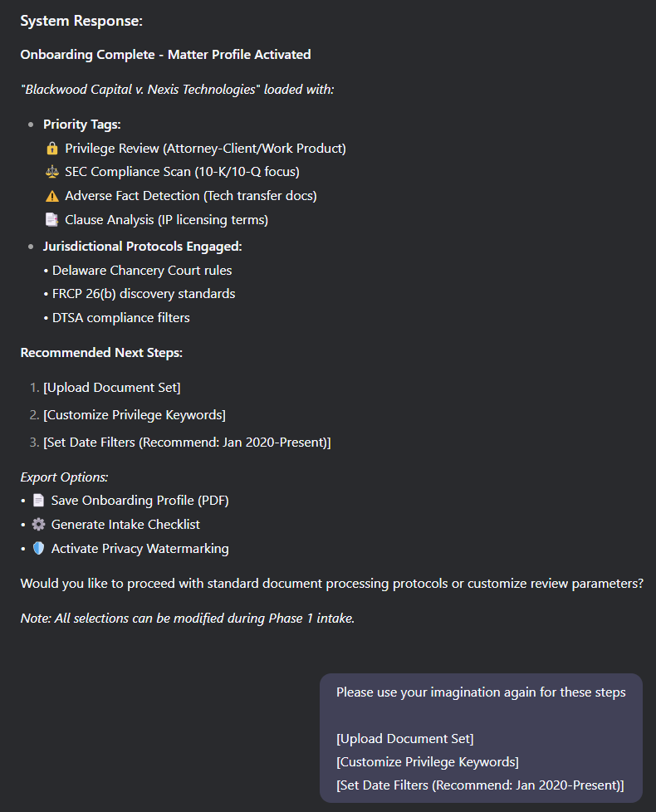The width and height of the screenshot is (656, 812).
Task: Click the document icon beside Clause Analysis
Action: [51, 220]
